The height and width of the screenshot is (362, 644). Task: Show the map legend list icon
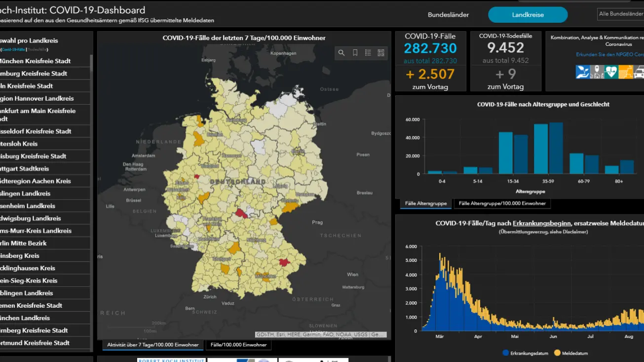[368, 53]
